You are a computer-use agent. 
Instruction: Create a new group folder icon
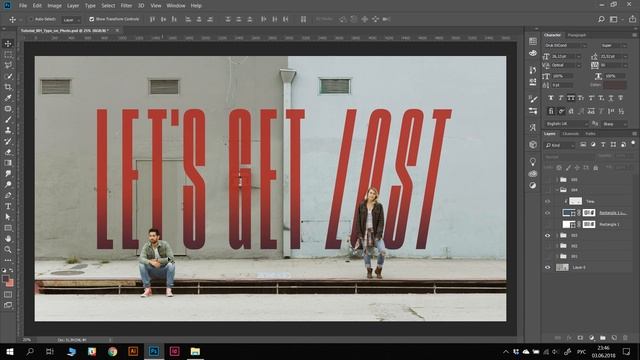[x=603, y=338]
